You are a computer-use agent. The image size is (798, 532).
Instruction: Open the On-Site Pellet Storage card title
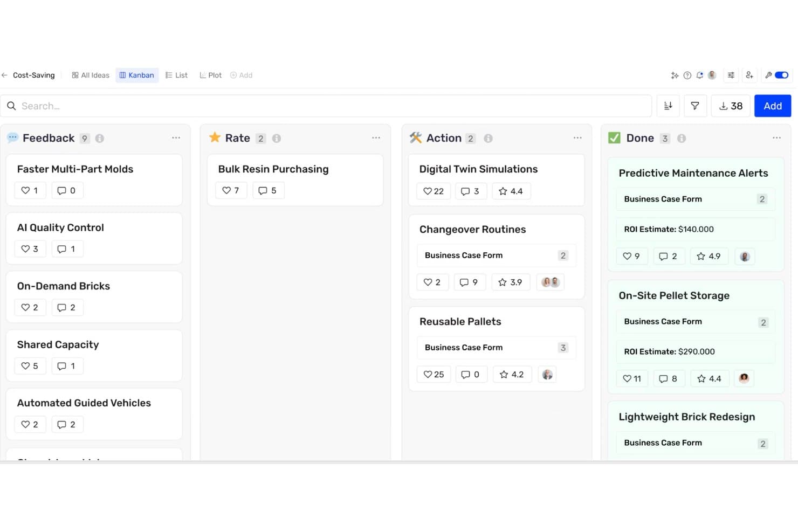pyautogui.click(x=674, y=296)
